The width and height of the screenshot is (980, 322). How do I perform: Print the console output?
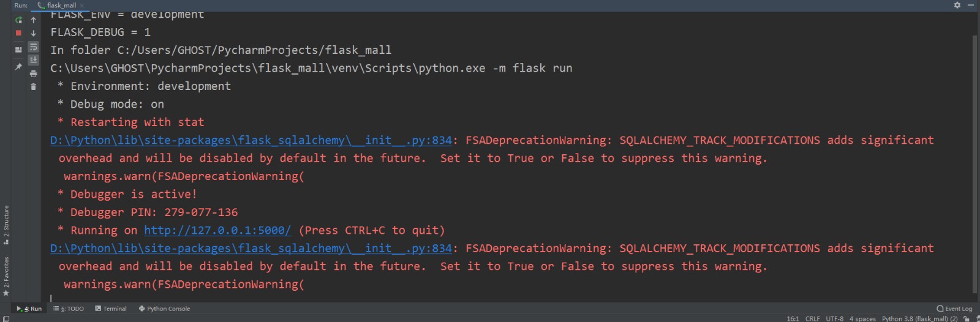pyautogui.click(x=33, y=73)
